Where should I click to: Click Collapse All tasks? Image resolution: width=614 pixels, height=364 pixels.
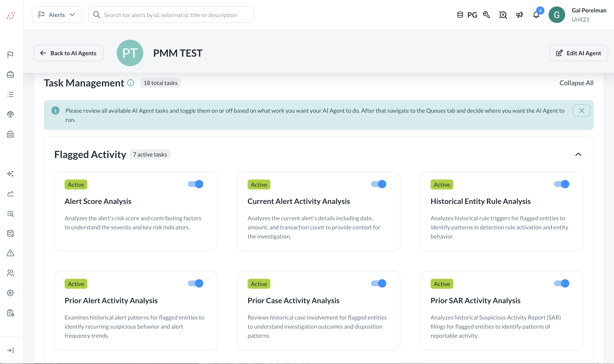[577, 83]
